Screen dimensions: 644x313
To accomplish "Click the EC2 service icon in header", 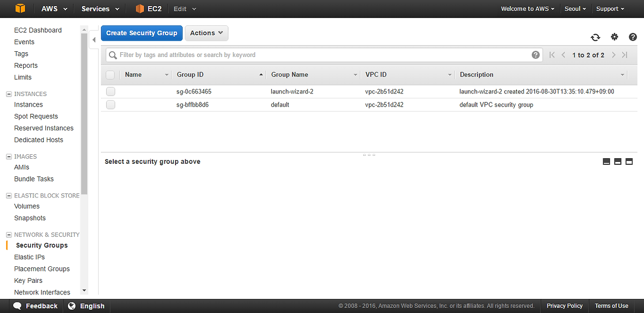I will click(140, 9).
